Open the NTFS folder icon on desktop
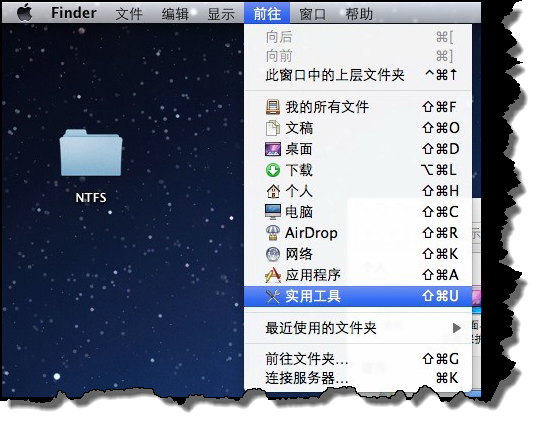 coord(91,153)
